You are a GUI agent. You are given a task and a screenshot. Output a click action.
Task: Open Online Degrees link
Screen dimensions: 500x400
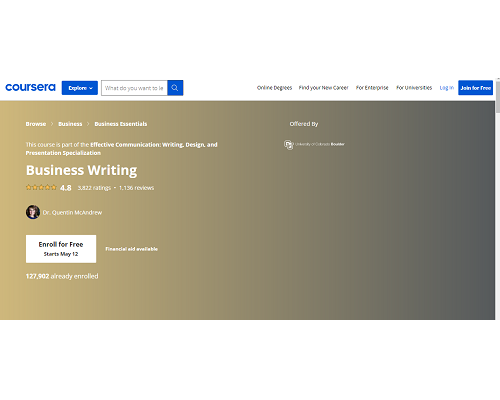coord(274,88)
